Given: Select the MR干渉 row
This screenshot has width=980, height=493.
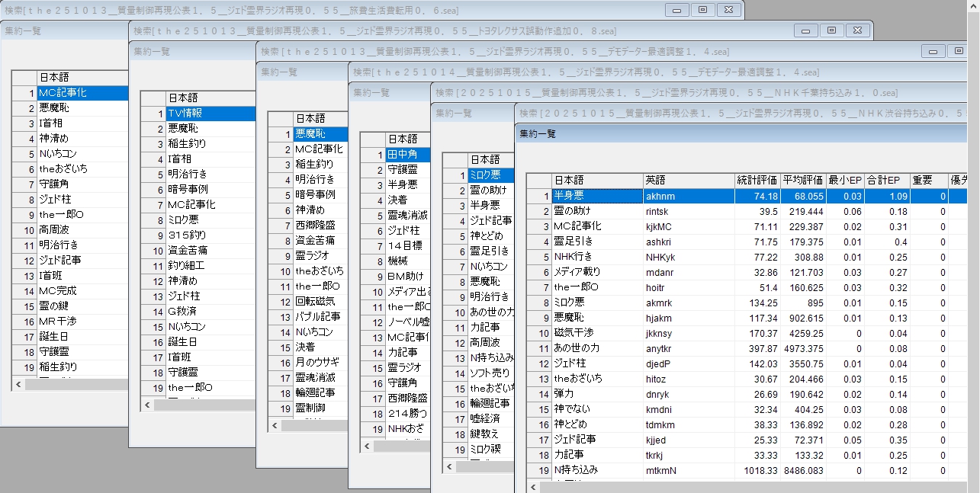Looking at the screenshot, I should tap(82, 321).
